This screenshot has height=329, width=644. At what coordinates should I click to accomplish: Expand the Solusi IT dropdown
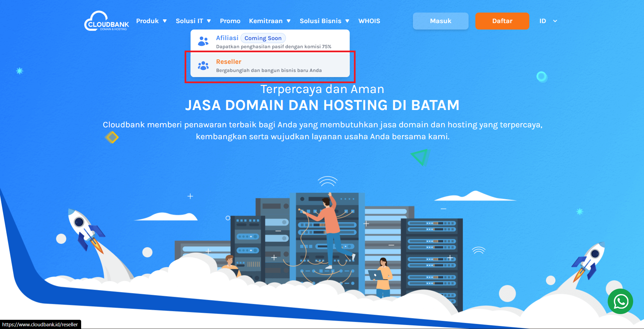(193, 21)
